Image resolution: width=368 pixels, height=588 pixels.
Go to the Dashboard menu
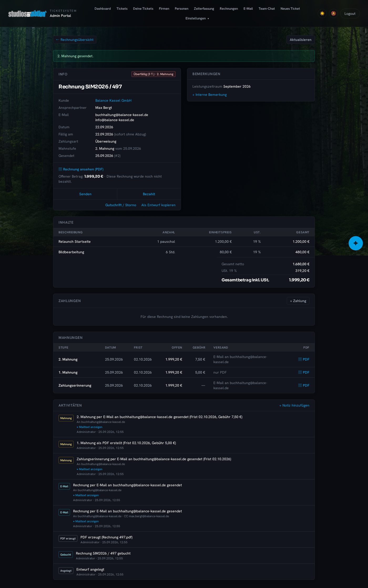coord(103,9)
